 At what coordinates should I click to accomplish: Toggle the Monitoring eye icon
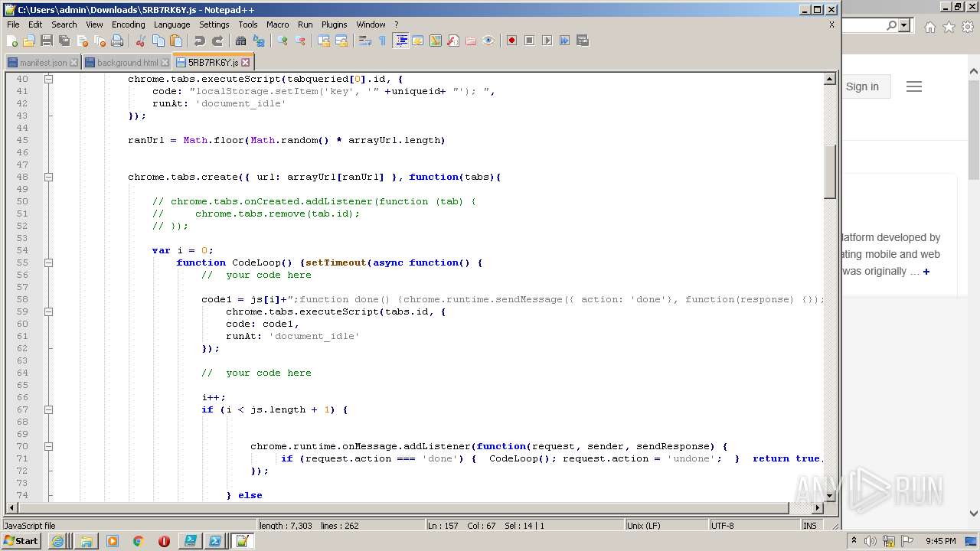tap(488, 41)
